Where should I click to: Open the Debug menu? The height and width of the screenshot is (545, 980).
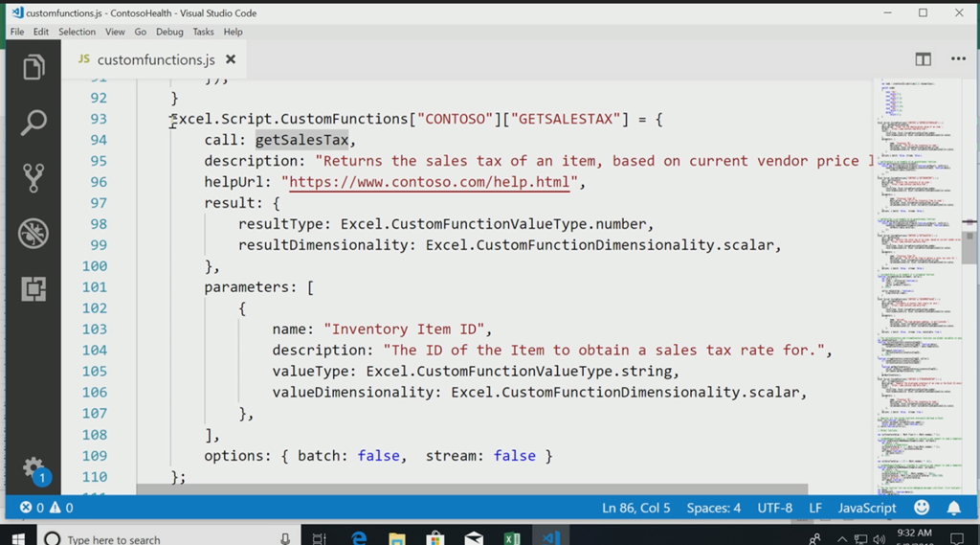[x=169, y=32]
